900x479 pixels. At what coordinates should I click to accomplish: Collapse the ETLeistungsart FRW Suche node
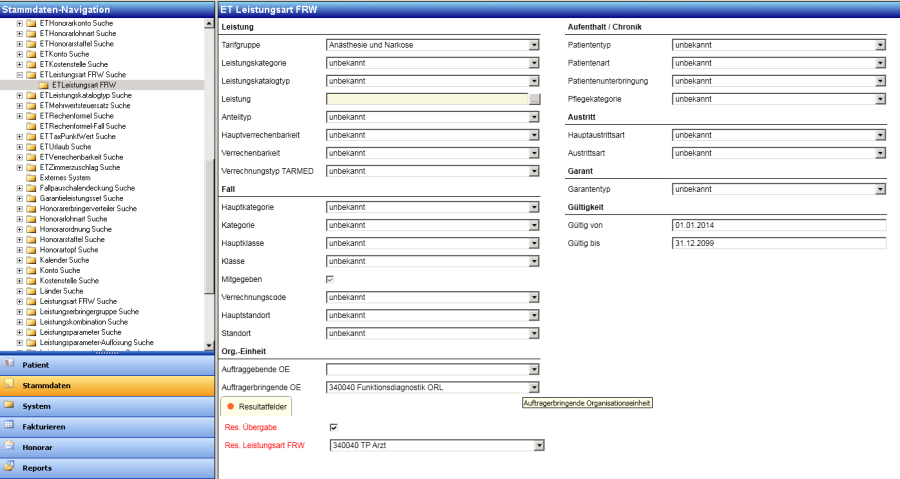[20, 75]
